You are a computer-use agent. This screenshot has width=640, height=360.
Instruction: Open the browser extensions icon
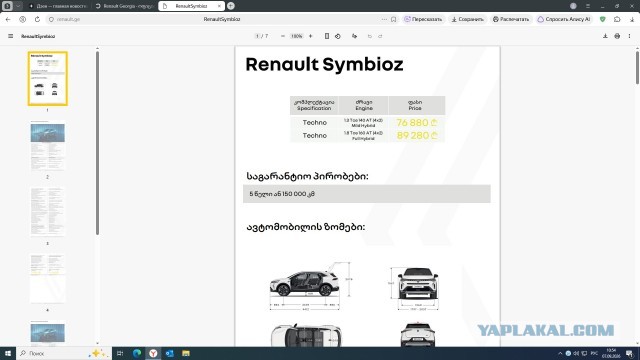tap(617, 19)
